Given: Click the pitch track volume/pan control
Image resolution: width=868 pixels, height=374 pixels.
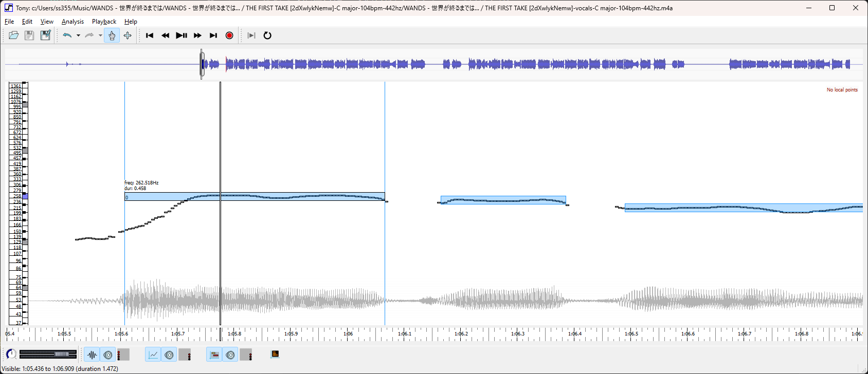Looking at the screenshot, I should (185, 354).
